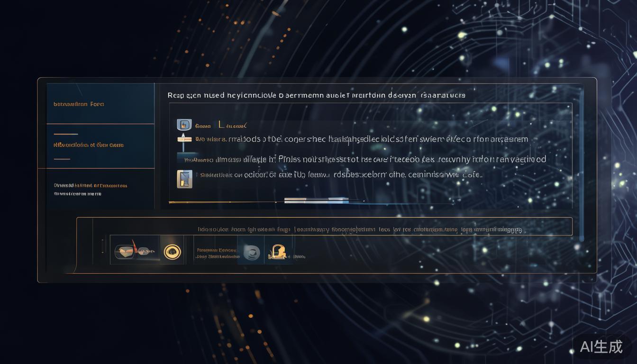The height and width of the screenshot is (364, 637).
Task: Click the blue square icon in the first list row
Action: (184, 125)
